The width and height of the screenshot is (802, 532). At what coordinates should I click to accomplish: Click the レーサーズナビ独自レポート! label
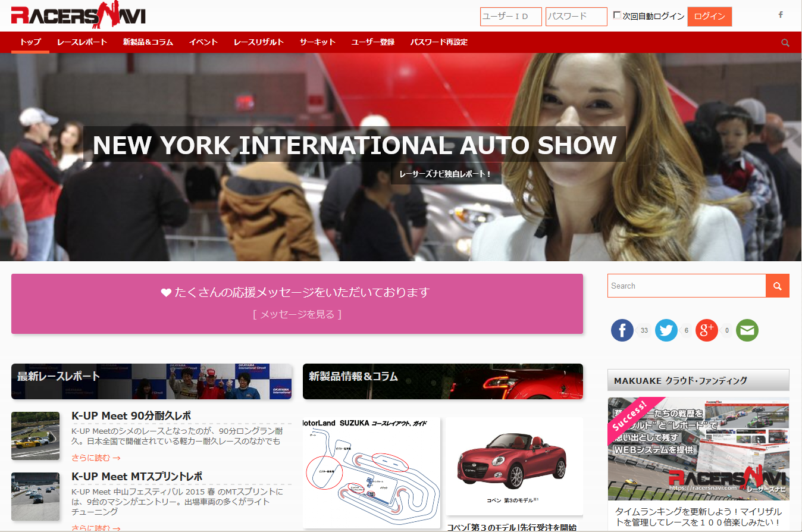(446, 174)
